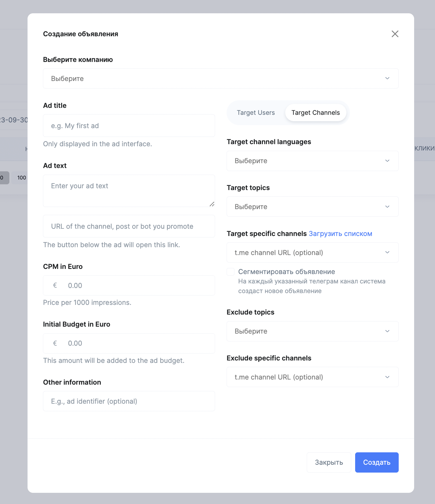This screenshot has width=435, height=504.
Task: Grab the Ad text resize handle
Action: [212, 204]
